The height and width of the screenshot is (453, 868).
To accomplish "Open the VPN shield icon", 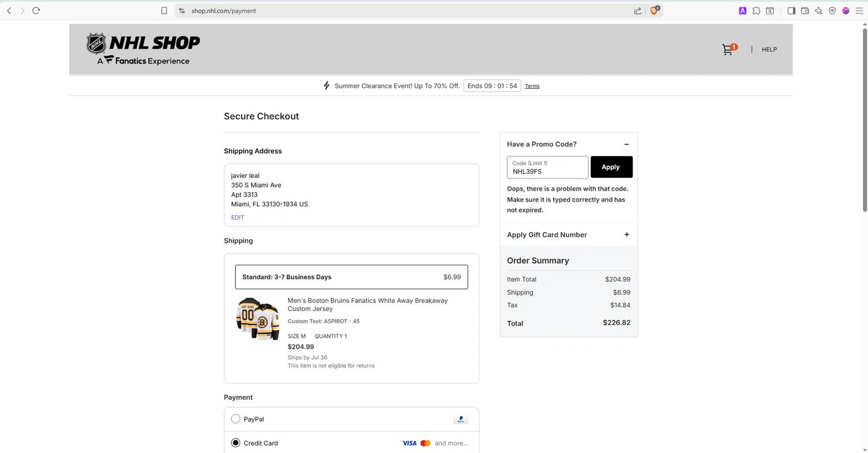I will click(832, 10).
